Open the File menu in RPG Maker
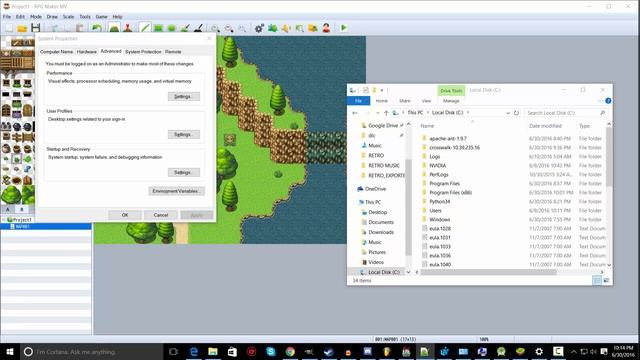Screen dimensions: 640x360 tap(7, 17)
